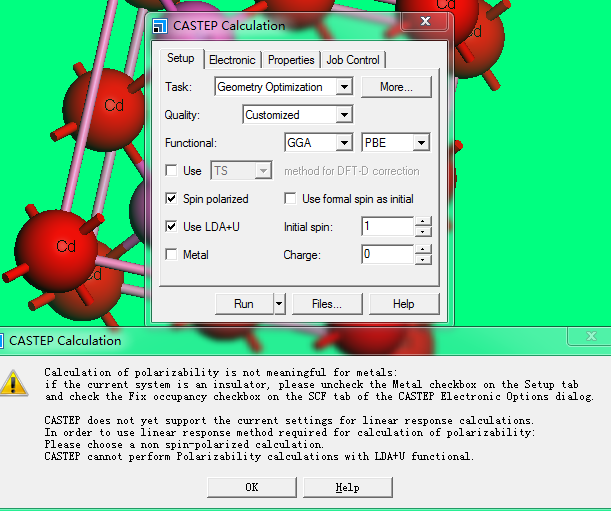Viewport: 611px width, 511px height.
Task: Enable Use formal spin as initial
Action: pos(290,198)
